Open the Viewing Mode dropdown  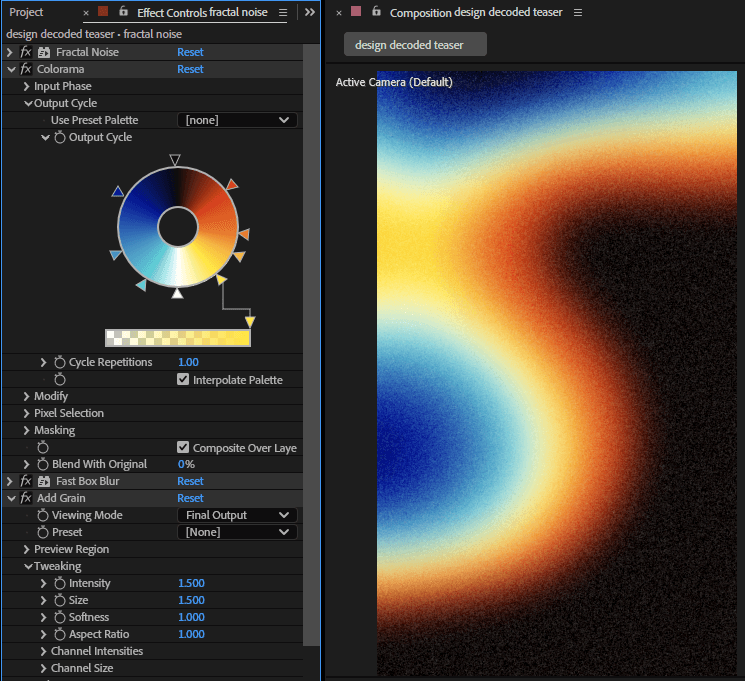238,515
